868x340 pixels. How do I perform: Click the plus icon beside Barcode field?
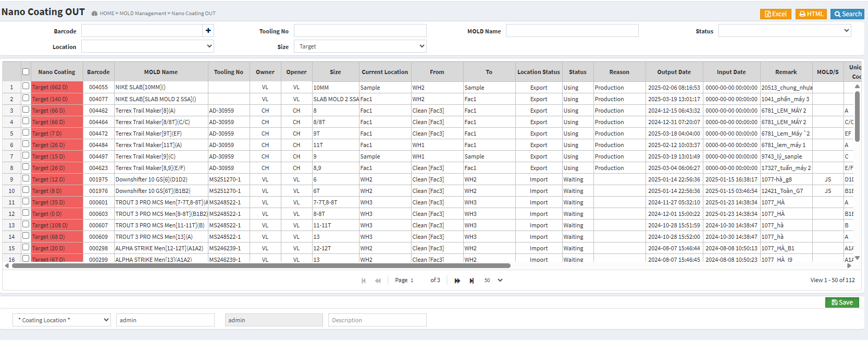coord(208,31)
